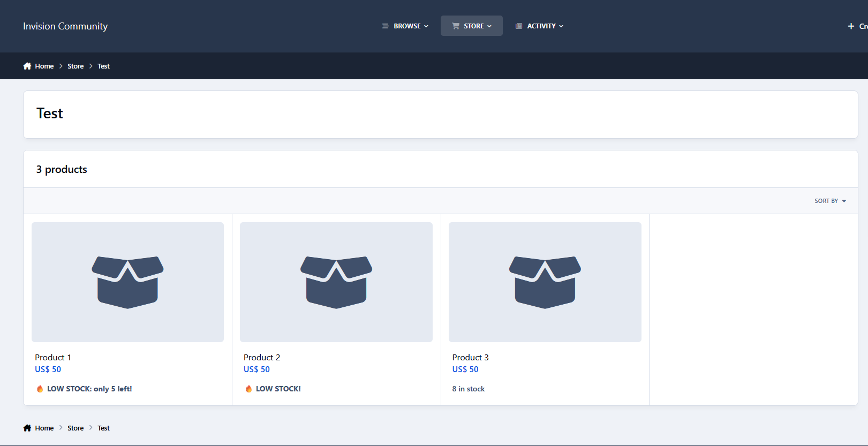Click the 'Test' page heading

(50, 114)
